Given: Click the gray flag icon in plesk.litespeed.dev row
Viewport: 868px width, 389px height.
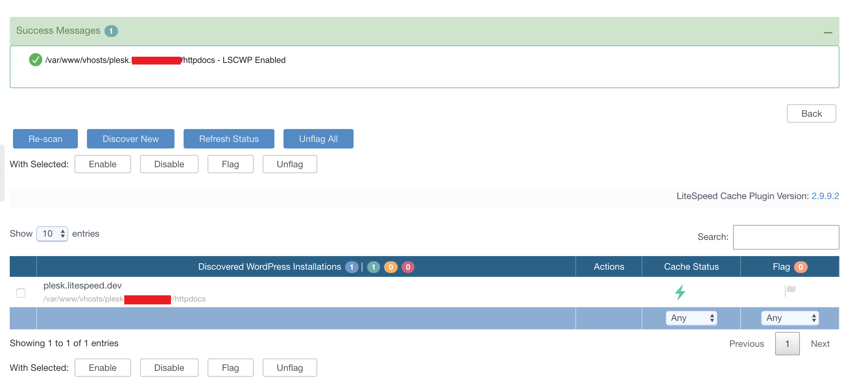Looking at the screenshot, I should pos(790,290).
